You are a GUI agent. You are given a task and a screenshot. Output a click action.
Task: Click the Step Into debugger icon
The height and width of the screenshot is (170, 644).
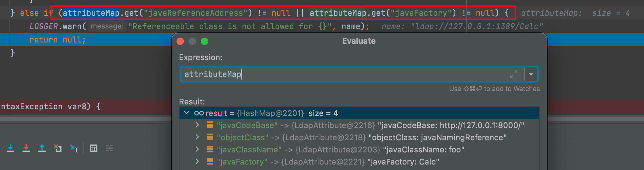click(10, 148)
